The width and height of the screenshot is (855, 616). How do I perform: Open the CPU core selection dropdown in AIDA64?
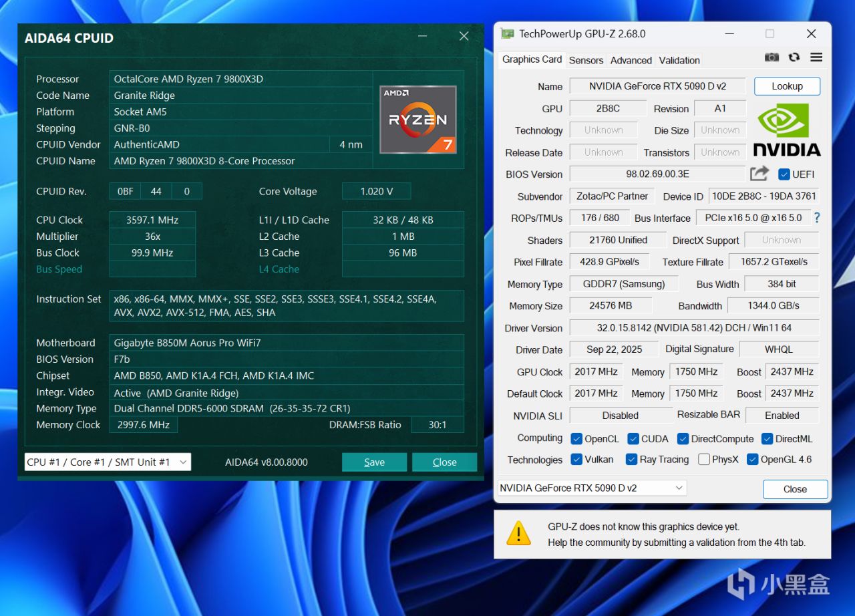108,462
